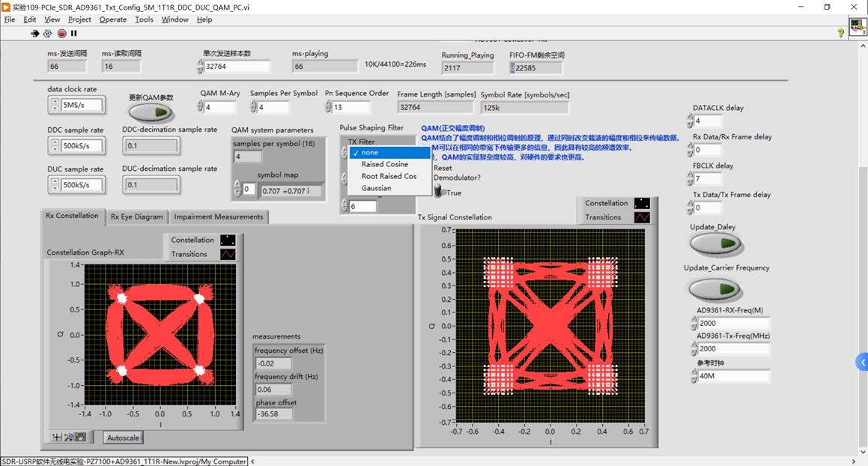Select the cursor crosshair tool in graph palette

click(x=56, y=438)
